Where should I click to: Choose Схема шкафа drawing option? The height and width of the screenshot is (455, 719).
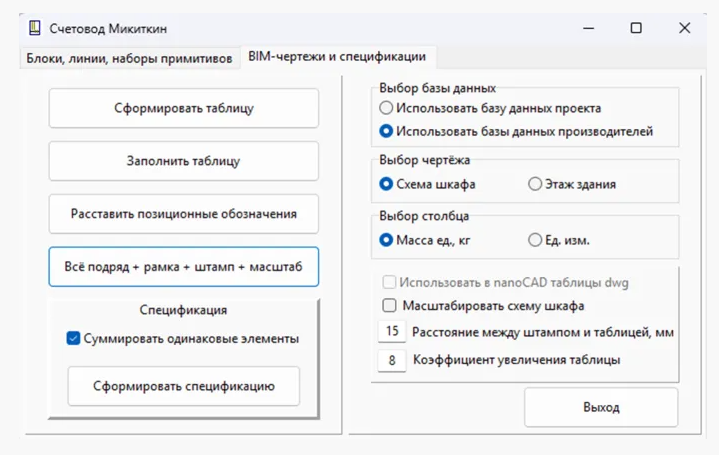[x=386, y=184]
